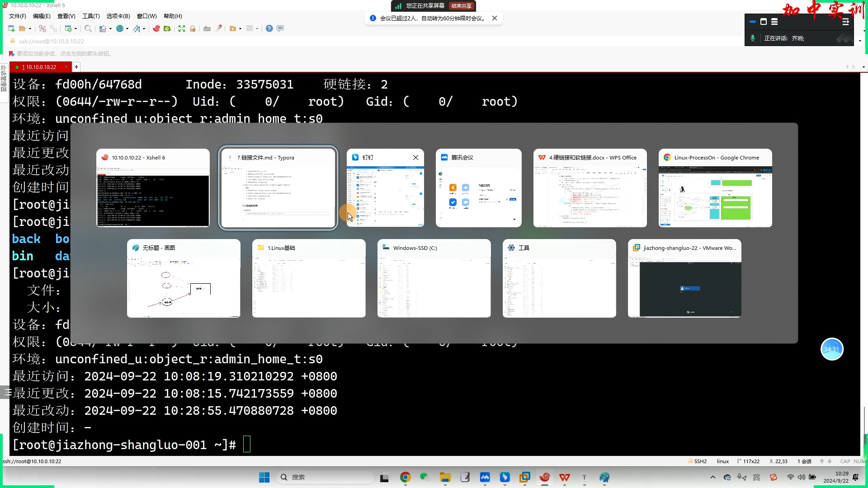Click 结束共享 to stop screen sharing
The image size is (868, 488).
click(461, 6)
